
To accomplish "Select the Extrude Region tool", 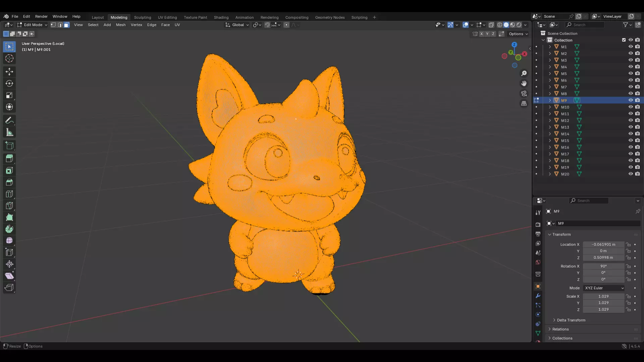I will pyautogui.click(x=9, y=159).
